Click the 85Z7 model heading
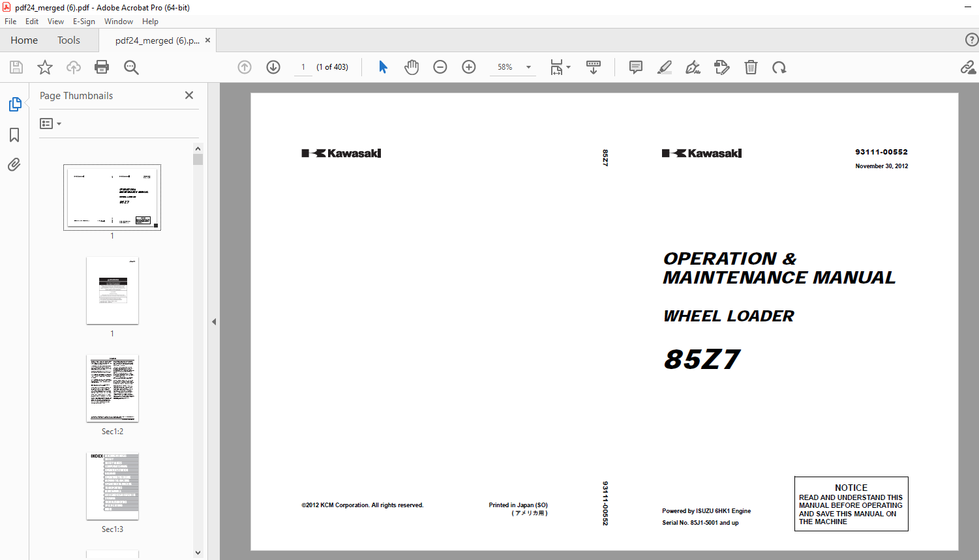979x560 pixels. (x=702, y=359)
